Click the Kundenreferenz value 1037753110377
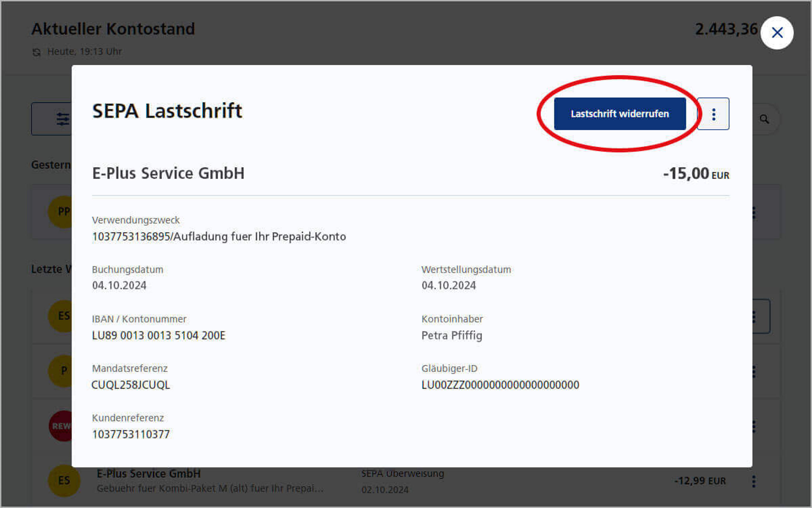The width and height of the screenshot is (812, 508). click(131, 434)
